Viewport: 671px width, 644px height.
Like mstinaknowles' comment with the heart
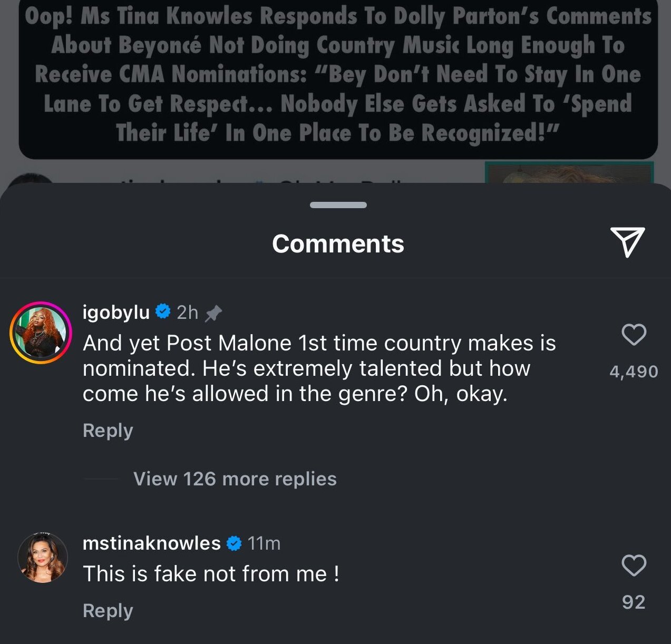tap(634, 565)
